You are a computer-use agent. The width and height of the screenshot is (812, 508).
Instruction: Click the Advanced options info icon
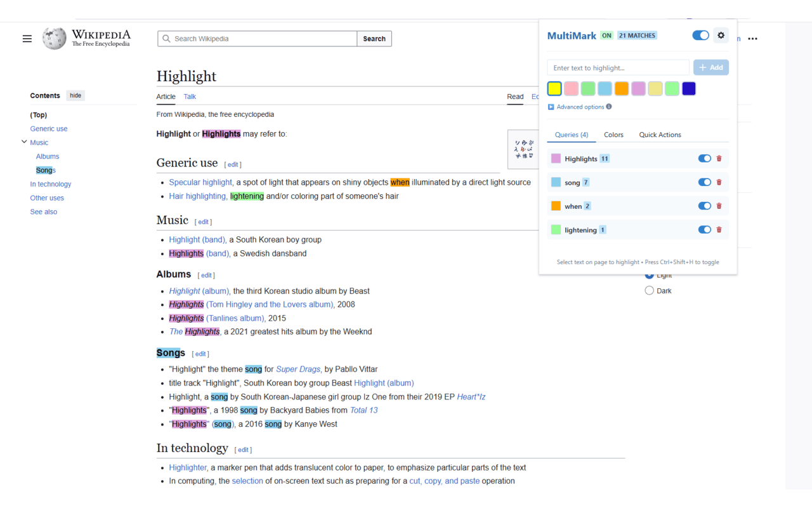(609, 107)
